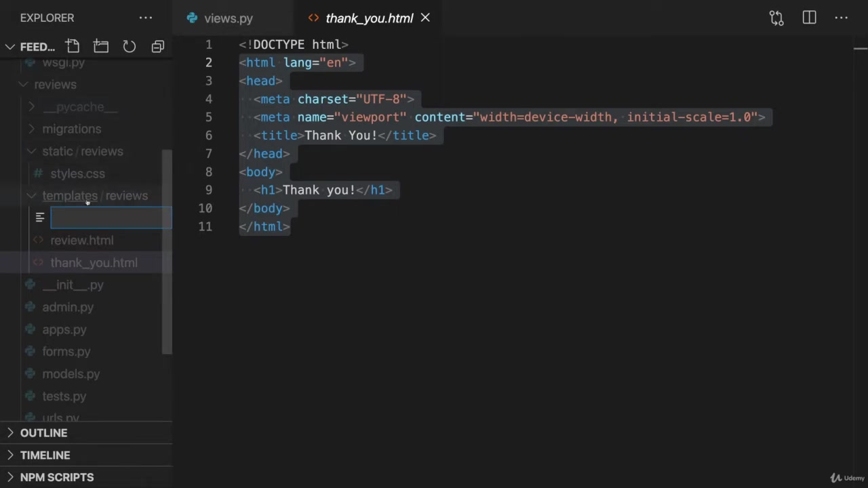Expand the OUTLINE section

coord(43,432)
